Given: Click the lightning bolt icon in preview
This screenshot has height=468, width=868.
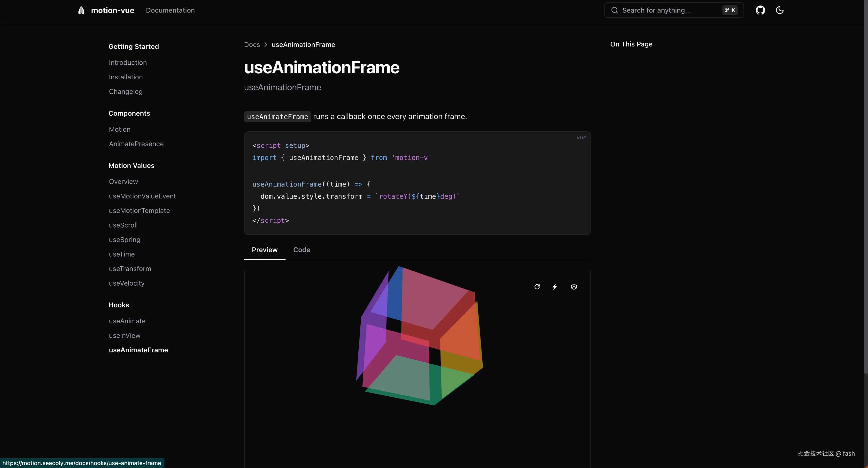Looking at the screenshot, I should [x=555, y=287].
